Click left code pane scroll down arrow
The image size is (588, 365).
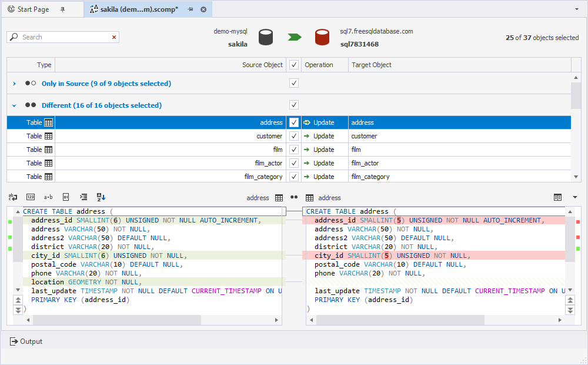tap(18, 290)
